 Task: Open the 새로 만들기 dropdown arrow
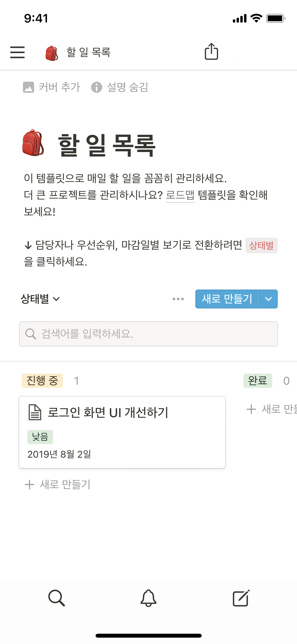coord(268,299)
